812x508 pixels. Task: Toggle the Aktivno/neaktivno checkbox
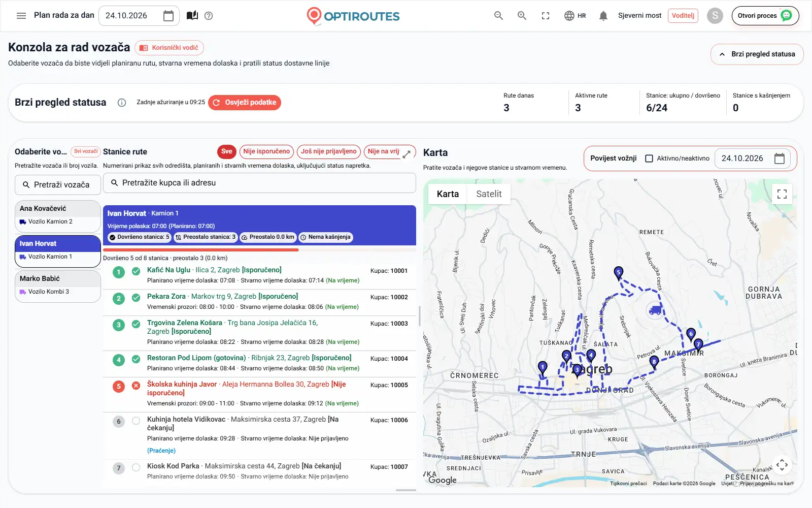click(649, 158)
